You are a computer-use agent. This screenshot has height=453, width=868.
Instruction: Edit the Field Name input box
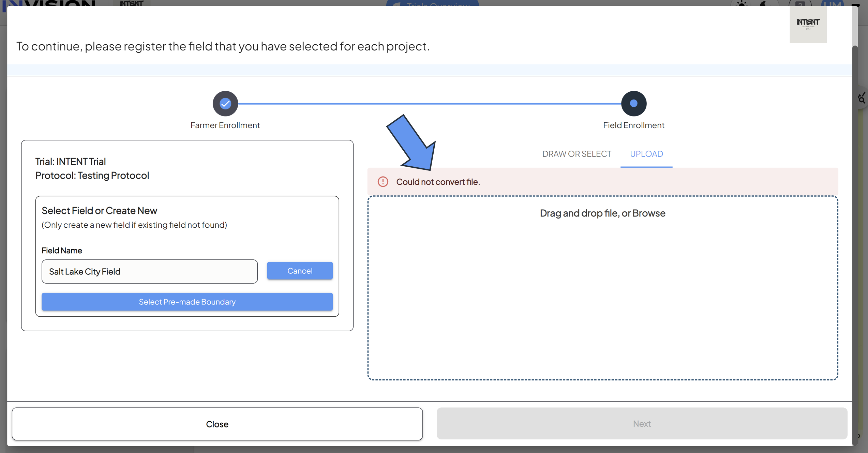150,271
